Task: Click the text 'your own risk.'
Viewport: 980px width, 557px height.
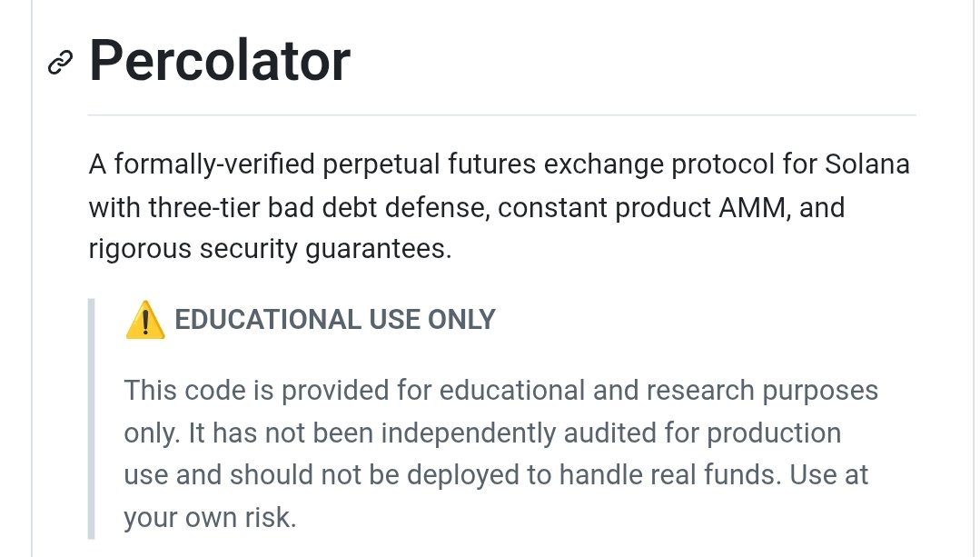Action: tap(210, 518)
